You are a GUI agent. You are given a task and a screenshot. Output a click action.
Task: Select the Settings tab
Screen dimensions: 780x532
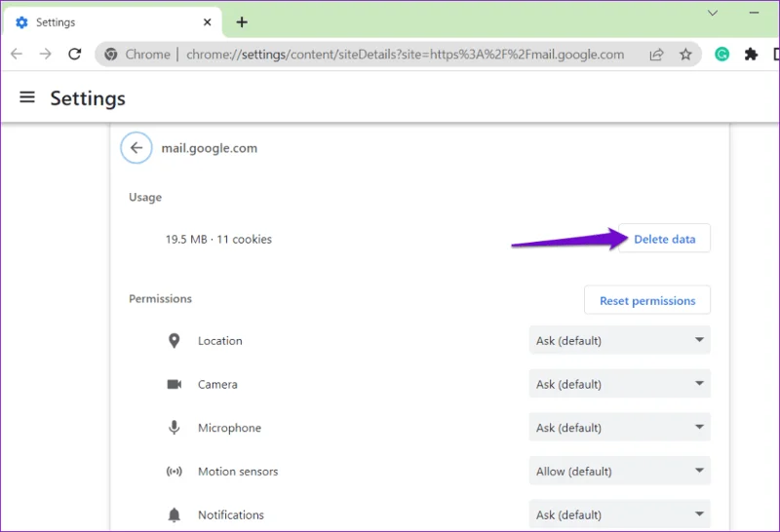[x=112, y=21]
